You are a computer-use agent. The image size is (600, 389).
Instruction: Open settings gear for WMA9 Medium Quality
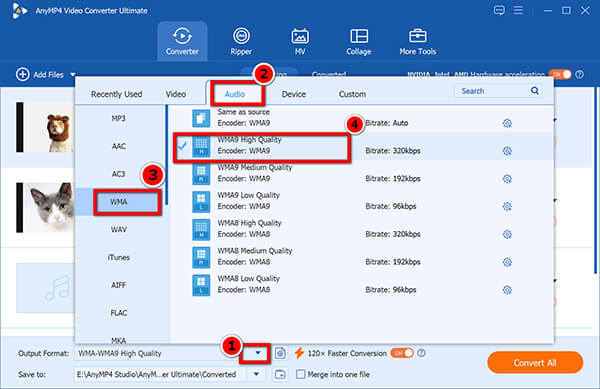[507, 179]
